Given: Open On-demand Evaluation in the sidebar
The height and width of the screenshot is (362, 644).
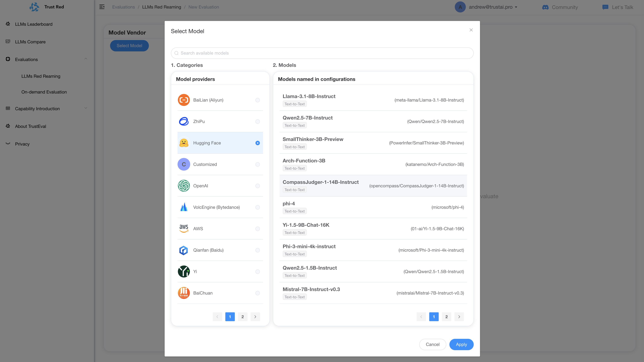Looking at the screenshot, I should click(44, 92).
